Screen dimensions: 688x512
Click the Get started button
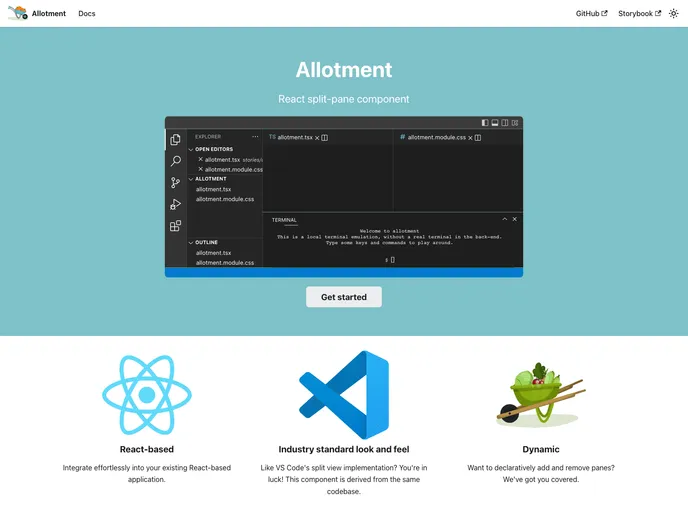coord(344,297)
